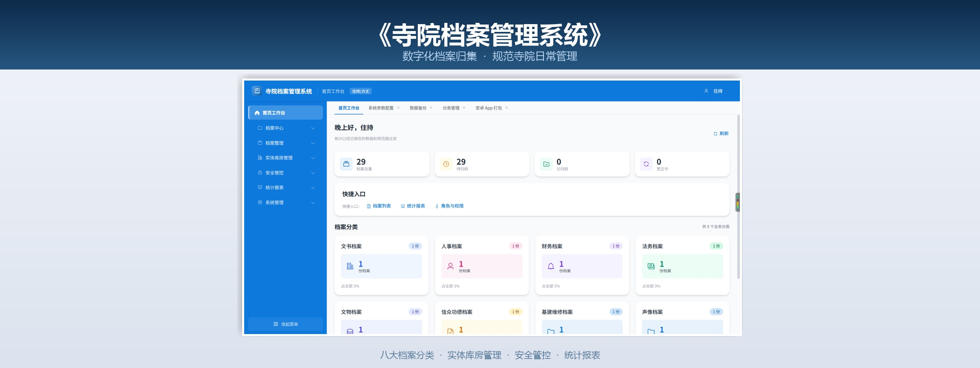Switch to the 分类管理 tab

coord(451,108)
